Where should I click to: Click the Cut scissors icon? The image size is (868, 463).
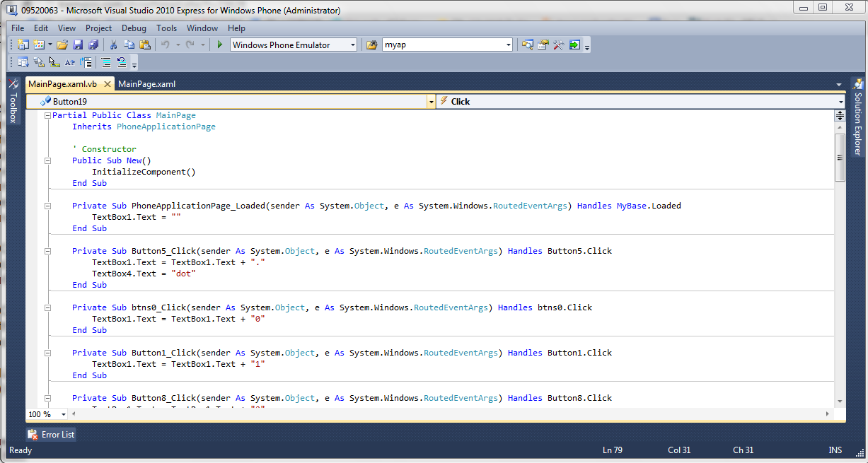coord(113,45)
